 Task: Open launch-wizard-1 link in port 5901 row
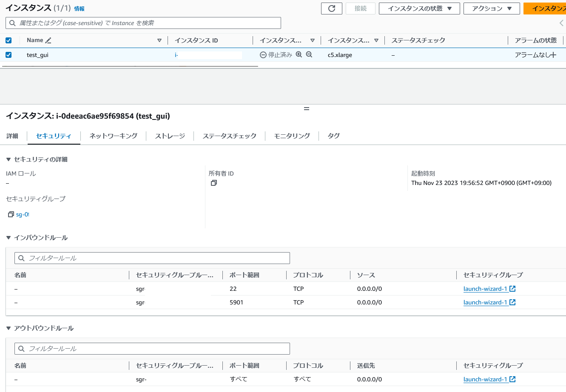[485, 302]
